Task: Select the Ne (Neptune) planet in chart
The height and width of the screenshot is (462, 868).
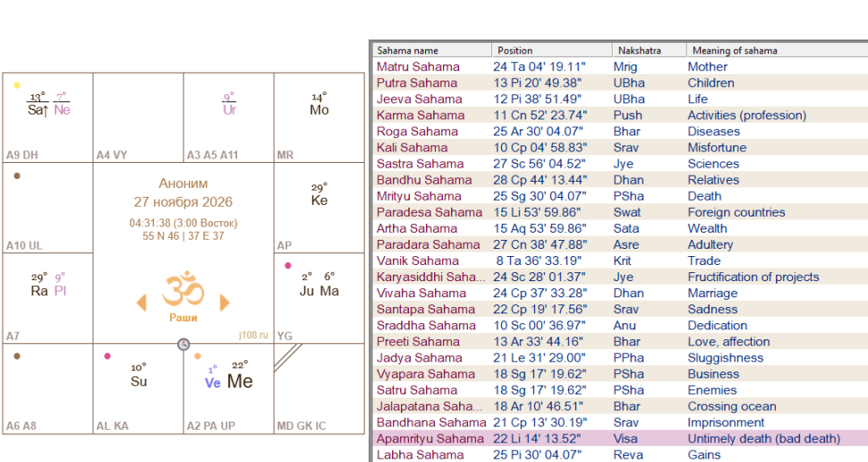Action: click(x=62, y=110)
